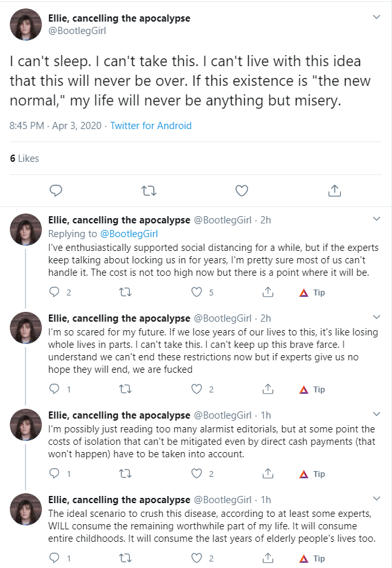Retweet the main 'I can't sleep' tweet

click(149, 191)
